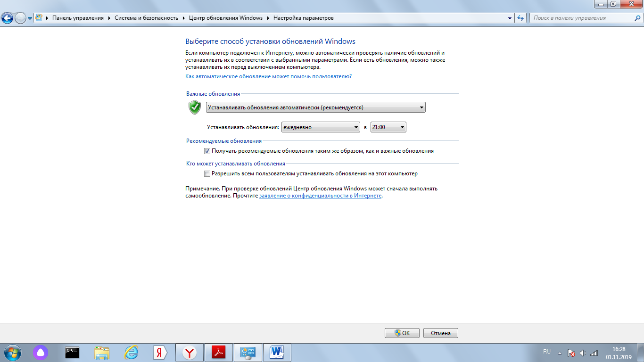Switch to Control Panel taskbar window
644x362 pixels.
pos(248,352)
